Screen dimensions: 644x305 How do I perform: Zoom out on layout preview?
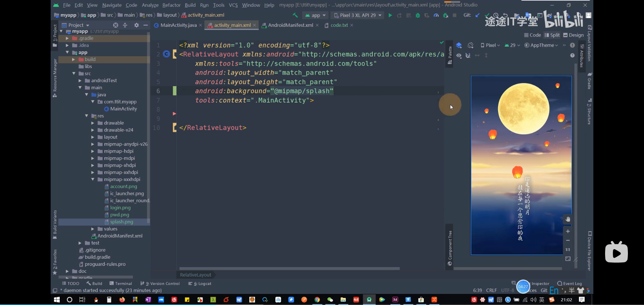point(568,240)
